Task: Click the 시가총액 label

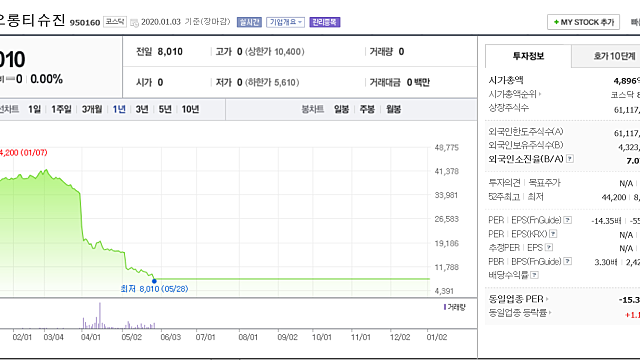Action: (506, 80)
